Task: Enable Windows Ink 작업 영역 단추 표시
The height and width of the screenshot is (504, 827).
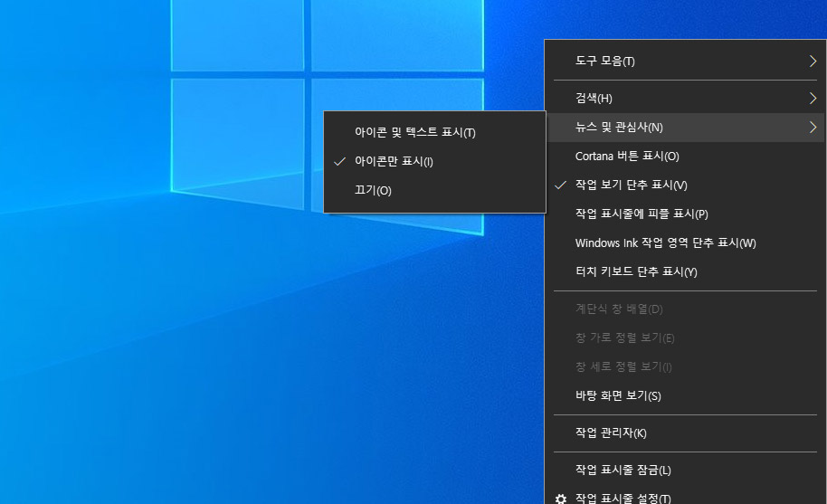Action: (665, 242)
